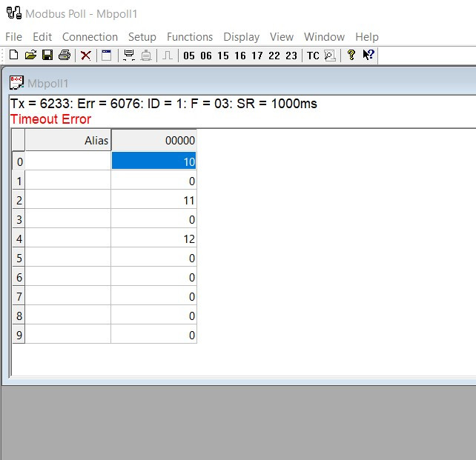
Task: Click the function 23 toolbar button
Action: point(291,56)
